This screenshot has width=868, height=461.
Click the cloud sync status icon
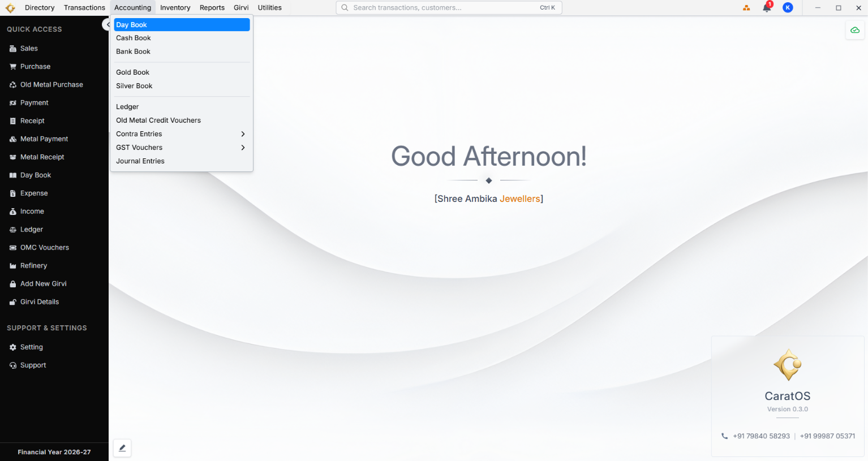[x=855, y=30]
